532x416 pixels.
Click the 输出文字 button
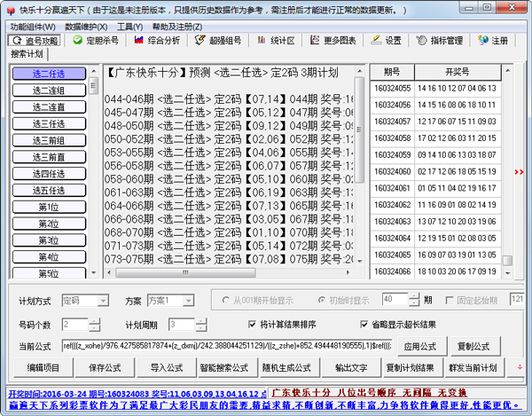point(351,367)
